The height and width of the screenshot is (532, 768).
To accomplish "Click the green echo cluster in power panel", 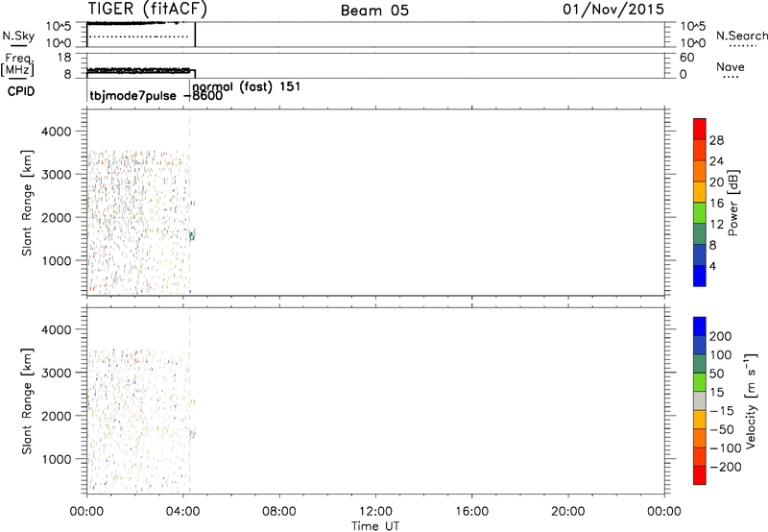I will point(193,235).
